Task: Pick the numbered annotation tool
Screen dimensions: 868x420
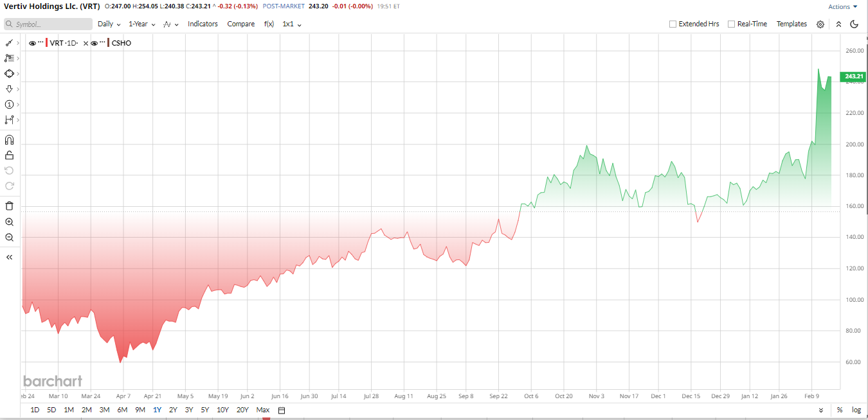Action: click(x=9, y=104)
